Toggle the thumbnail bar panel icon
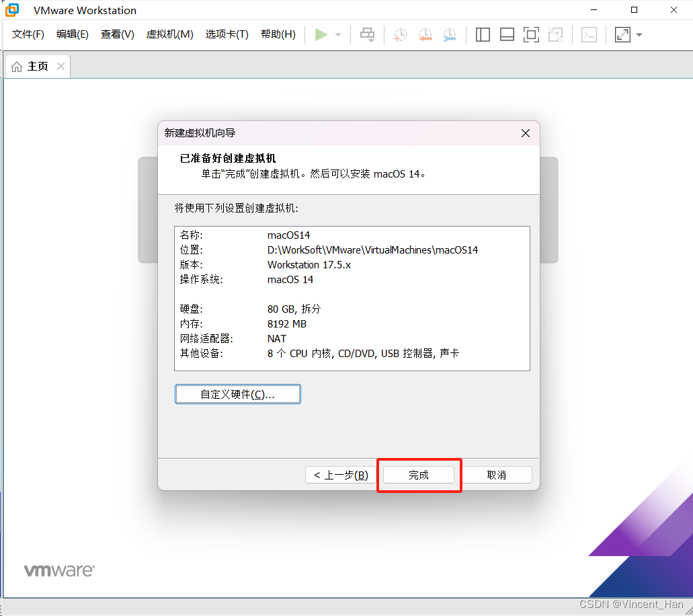 coord(507,34)
